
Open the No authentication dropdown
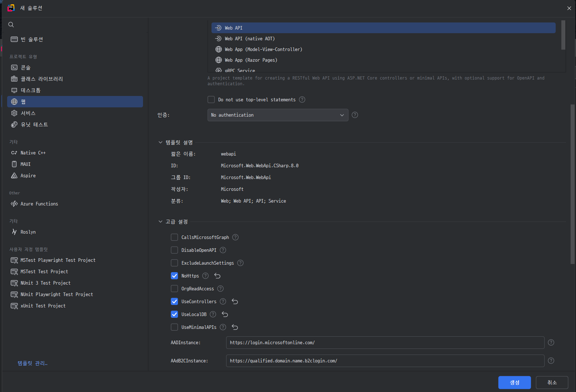pyautogui.click(x=277, y=115)
